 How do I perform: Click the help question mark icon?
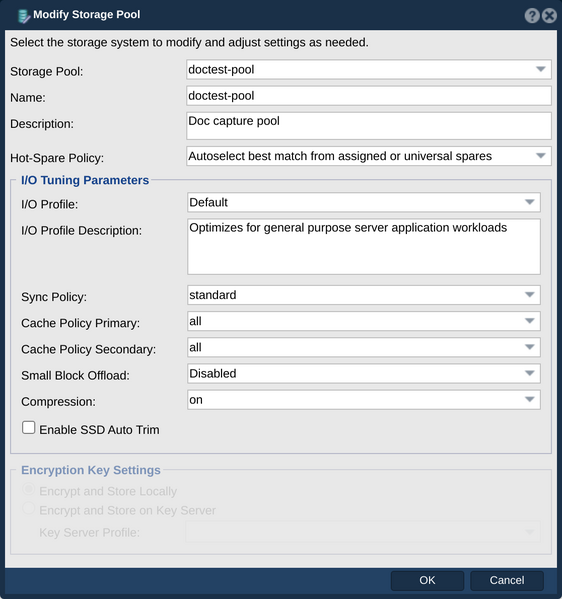tap(532, 16)
